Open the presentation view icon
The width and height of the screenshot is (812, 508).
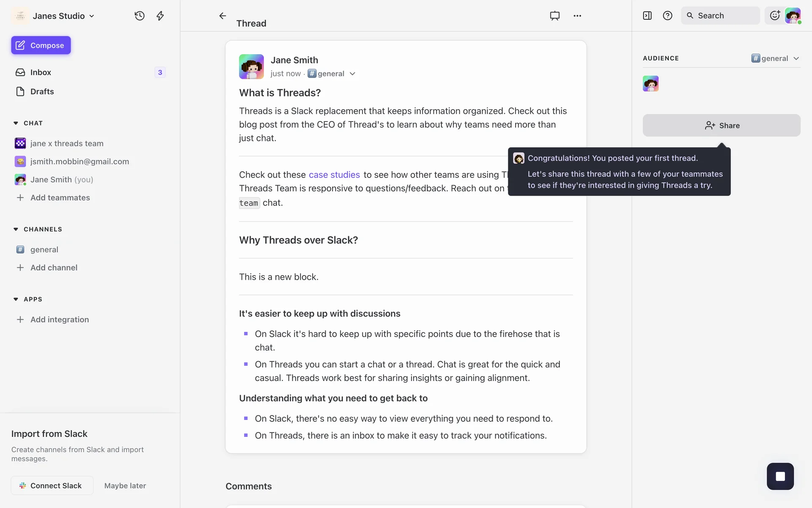tap(554, 16)
